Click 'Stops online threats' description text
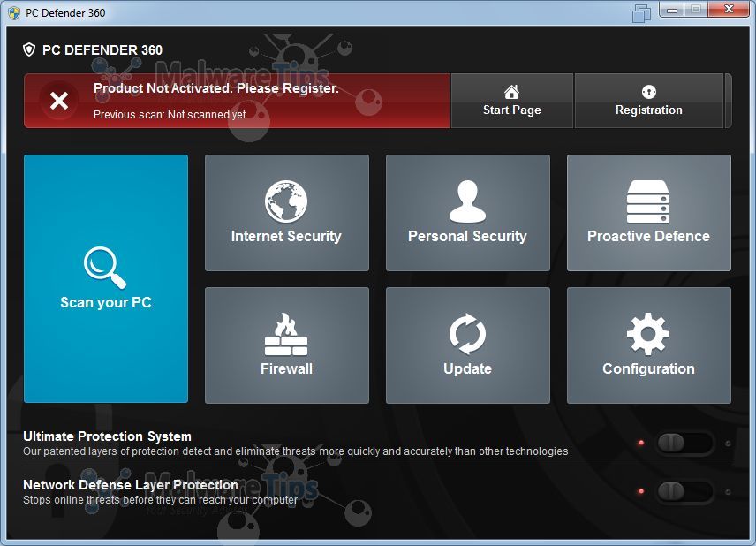756x546 pixels. [160, 500]
